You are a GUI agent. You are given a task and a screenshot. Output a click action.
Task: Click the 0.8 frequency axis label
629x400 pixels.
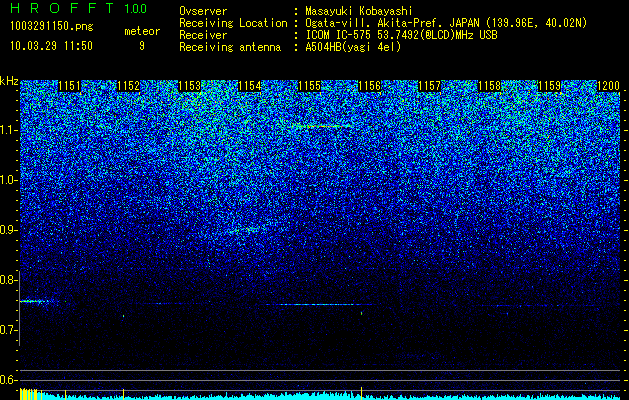pyautogui.click(x=9, y=280)
